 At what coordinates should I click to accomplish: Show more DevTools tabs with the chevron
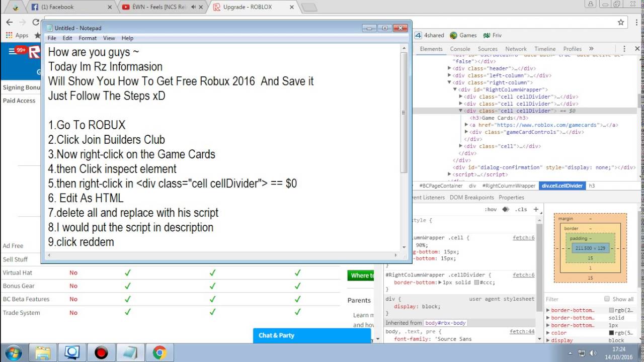pos(591,49)
